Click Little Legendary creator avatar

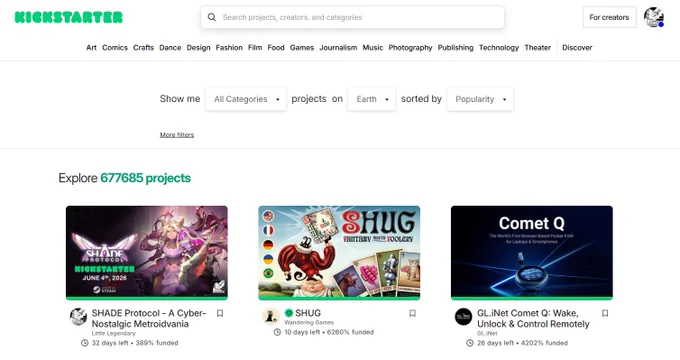[78, 317]
